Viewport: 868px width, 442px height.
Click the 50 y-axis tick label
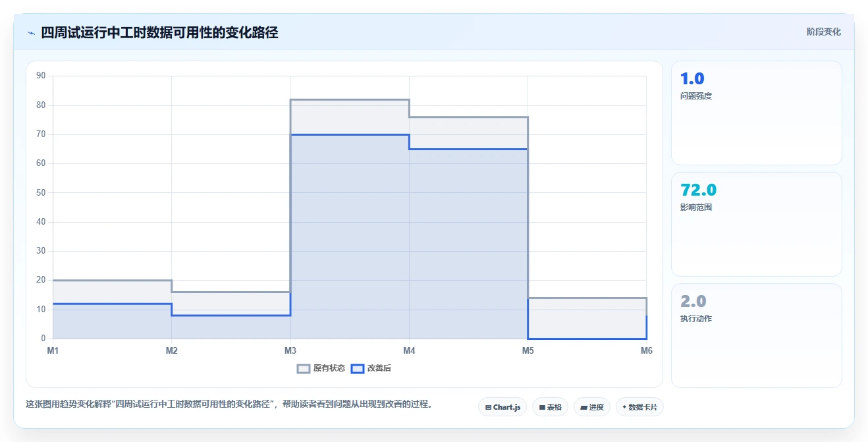pos(41,192)
